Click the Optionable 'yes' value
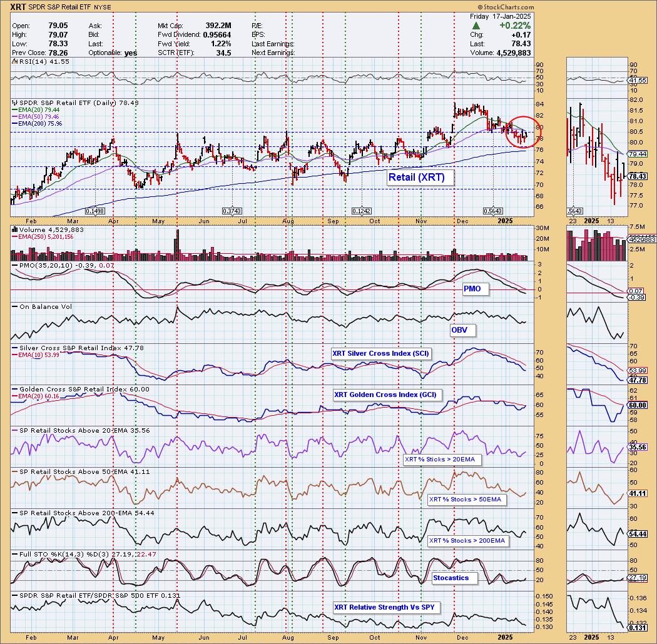The width and height of the screenshot is (657, 644). [131, 53]
